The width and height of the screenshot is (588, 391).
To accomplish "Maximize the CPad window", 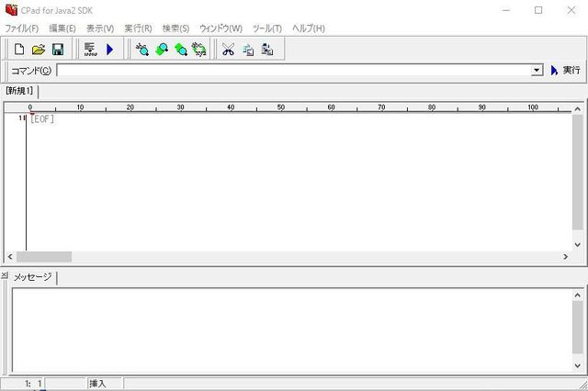I will click(538, 10).
